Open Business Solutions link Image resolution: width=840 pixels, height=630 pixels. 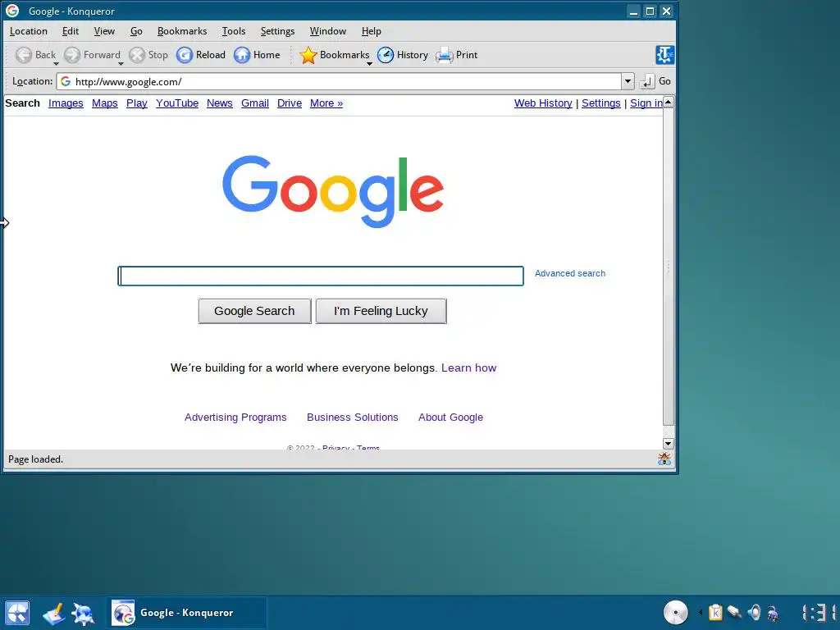(x=353, y=418)
